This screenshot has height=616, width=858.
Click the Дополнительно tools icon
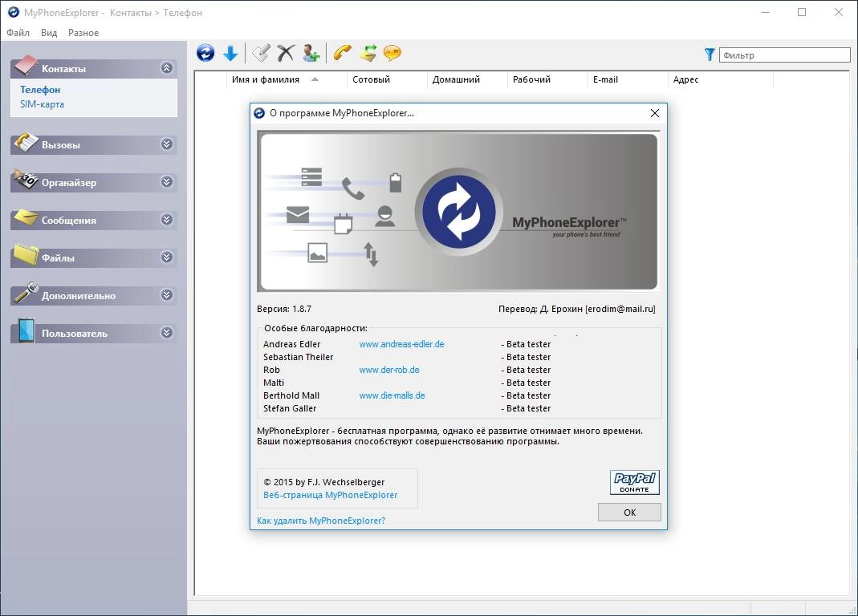(26, 293)
